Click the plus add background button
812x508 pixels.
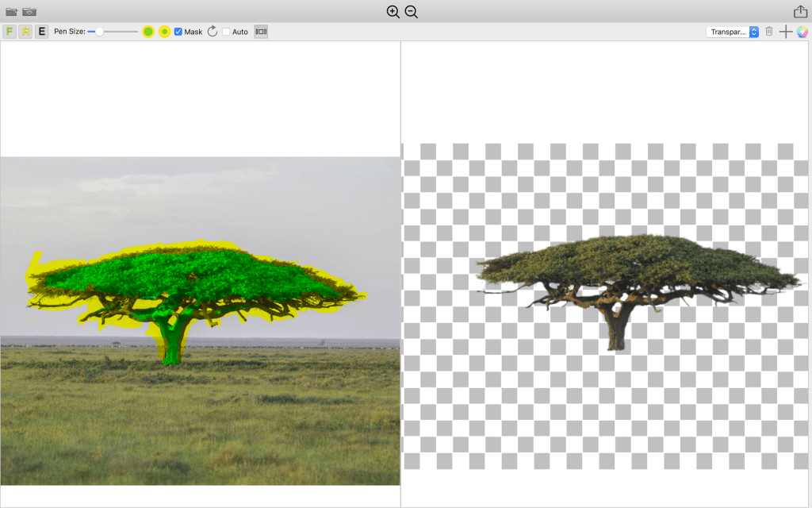tap(785, 32)
